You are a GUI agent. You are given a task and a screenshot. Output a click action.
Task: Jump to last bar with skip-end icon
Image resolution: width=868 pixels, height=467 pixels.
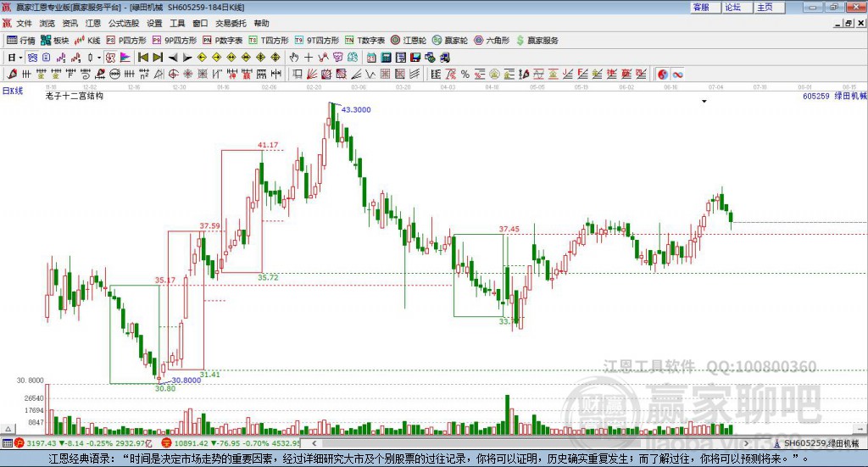pos(158,58)
